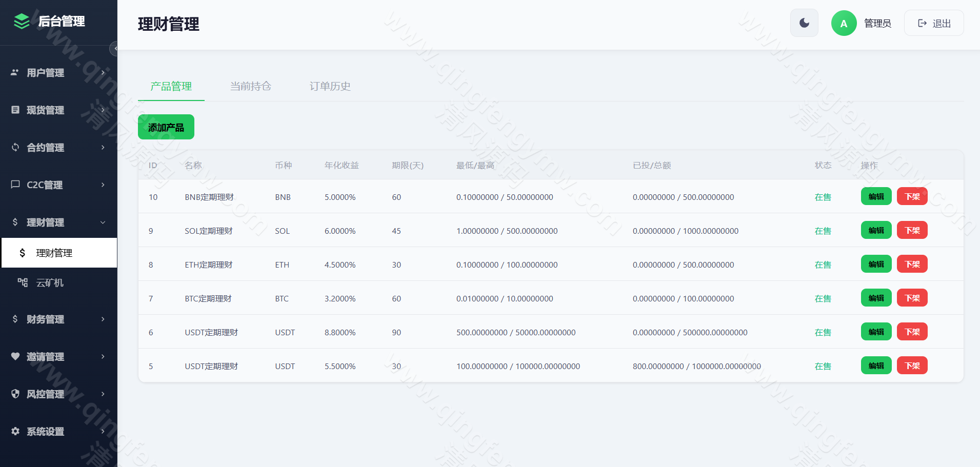The width and height of the screenshot is (980, 467).
Task: Expand 系统设置 menu chevron
Action: click(103, 431)
